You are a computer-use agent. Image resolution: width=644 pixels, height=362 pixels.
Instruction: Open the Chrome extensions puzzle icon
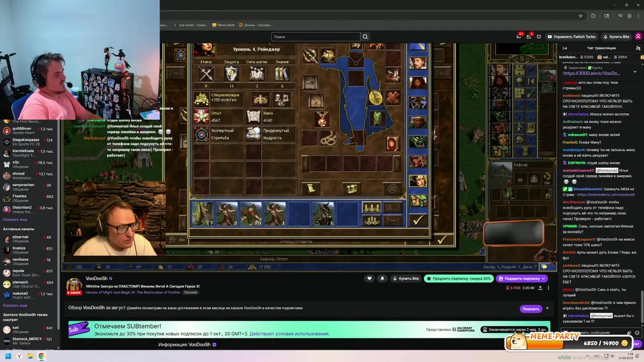(593, 16)
